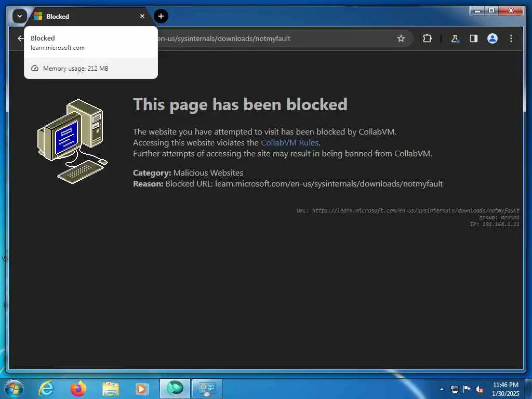The image size is (532, 399).
Task: Show hidden tray icons arrow
Action: pyautogui.click(x=442, y=389)
